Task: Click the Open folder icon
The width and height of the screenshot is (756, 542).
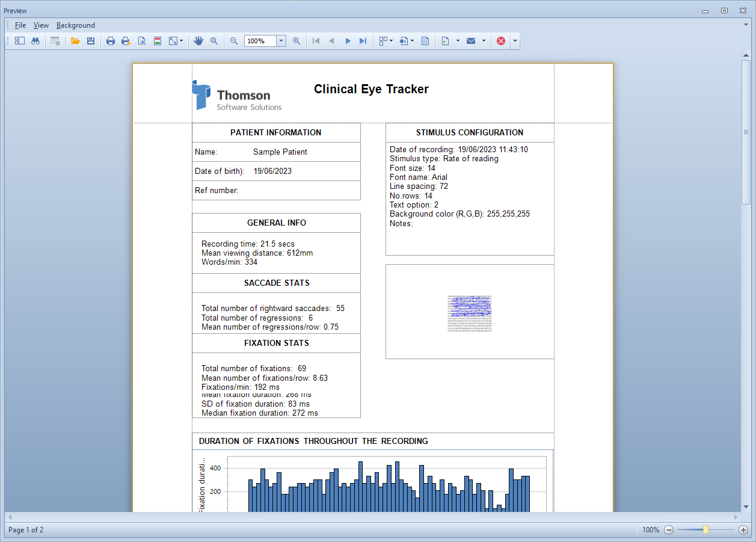Action: tap(75, 41)
